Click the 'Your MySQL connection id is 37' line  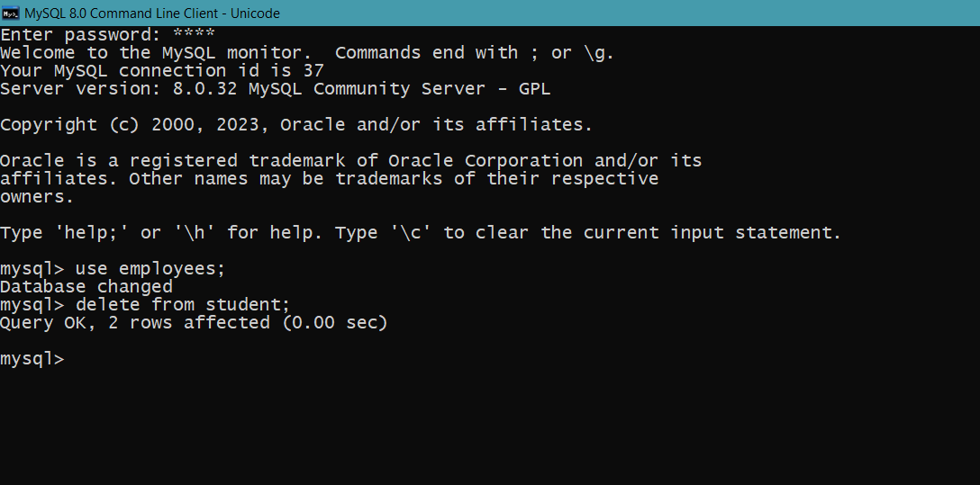[162, 70]
